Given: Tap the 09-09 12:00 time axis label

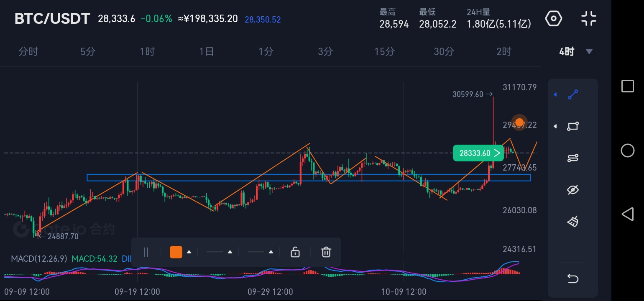Looking at the screenshot, I should (x=27, y=291).
